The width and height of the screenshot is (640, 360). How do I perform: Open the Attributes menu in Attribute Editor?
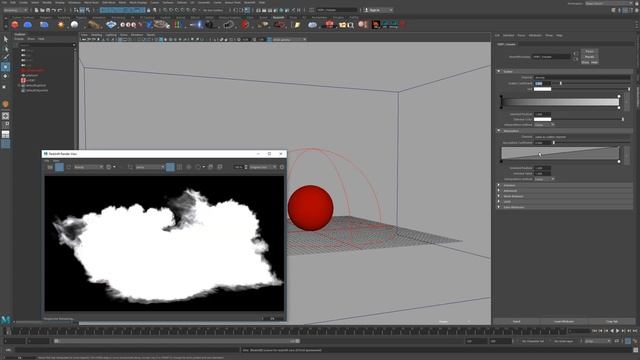(x=535, y=36)
